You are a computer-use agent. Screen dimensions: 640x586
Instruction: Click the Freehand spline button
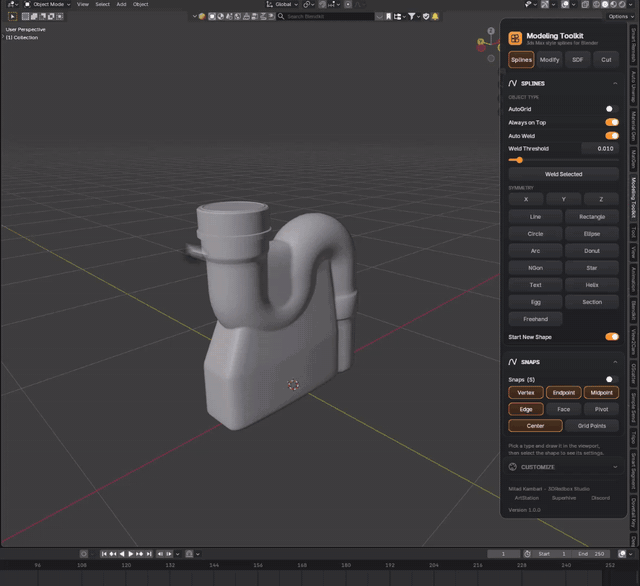[536, 319]
